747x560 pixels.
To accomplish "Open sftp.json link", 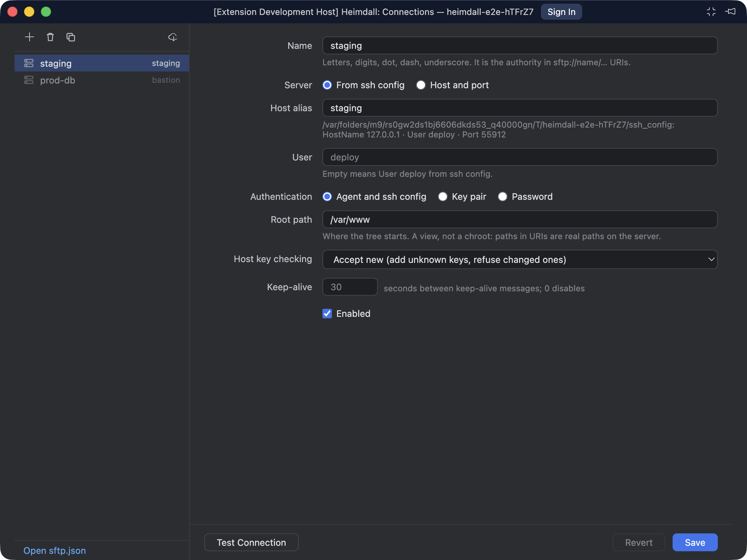I will pyautogui.click(x=55, y=551).
